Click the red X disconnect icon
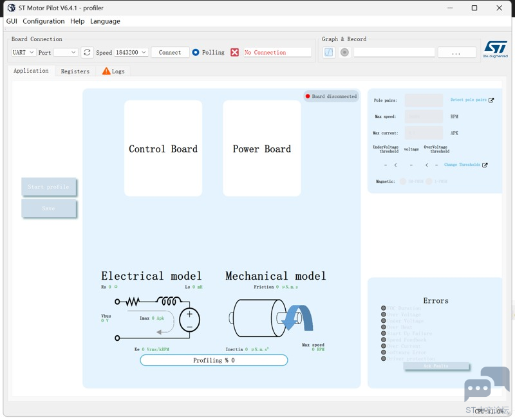The image size is (515, 420). pyautogui.click(x=234, y=52)
